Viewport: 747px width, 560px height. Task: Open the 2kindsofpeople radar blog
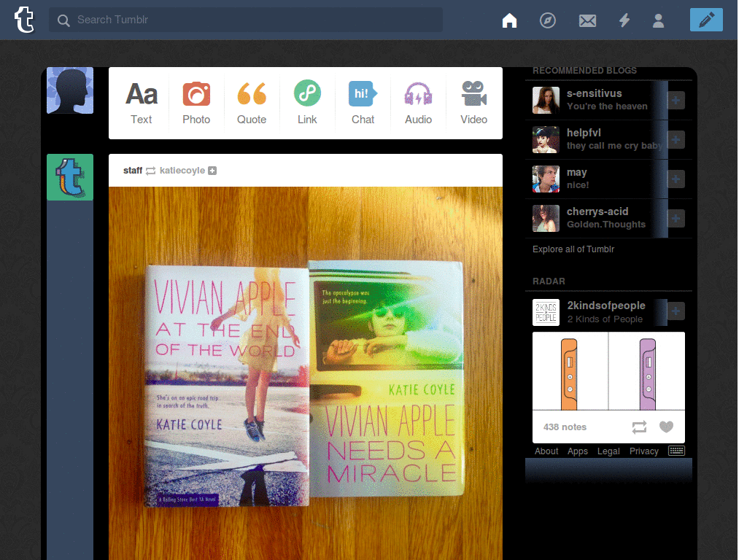coord(606,306)
